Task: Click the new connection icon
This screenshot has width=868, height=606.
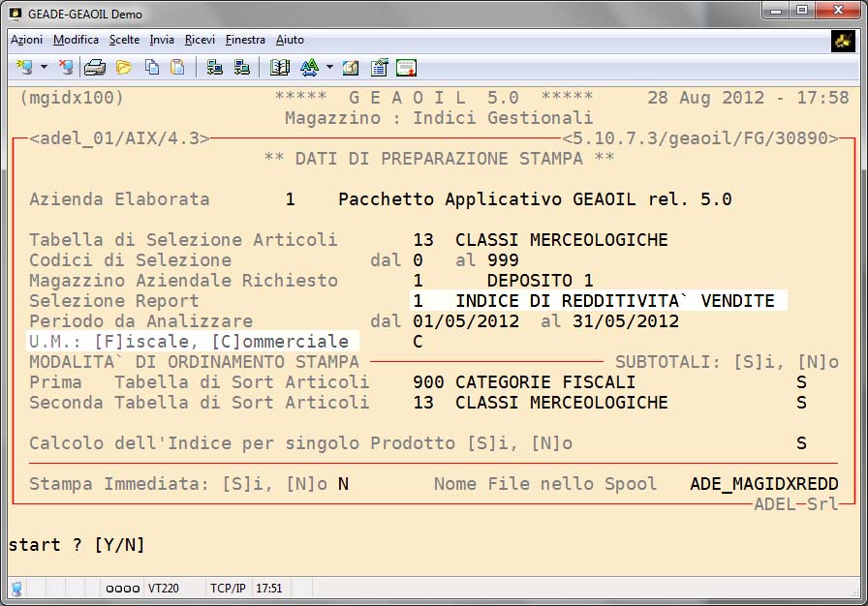Action: 23,68
